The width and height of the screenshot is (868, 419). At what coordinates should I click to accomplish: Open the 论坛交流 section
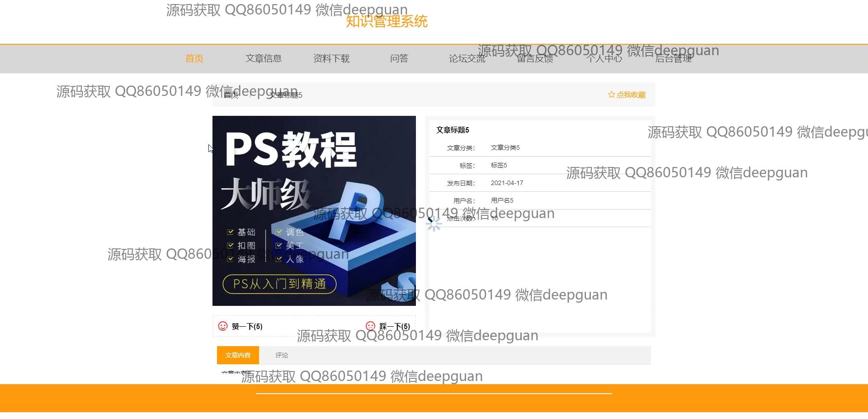(x=467, y=58)
